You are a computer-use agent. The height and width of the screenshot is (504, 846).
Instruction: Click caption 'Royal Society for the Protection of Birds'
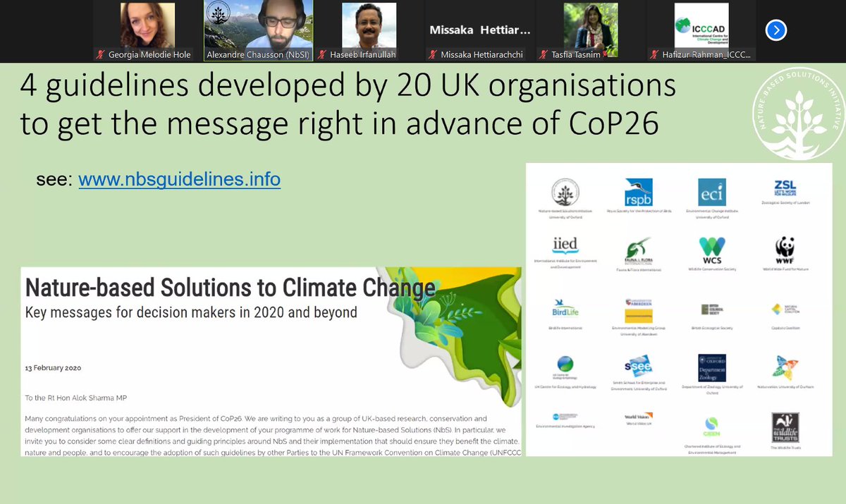click(x=639, y=211)
